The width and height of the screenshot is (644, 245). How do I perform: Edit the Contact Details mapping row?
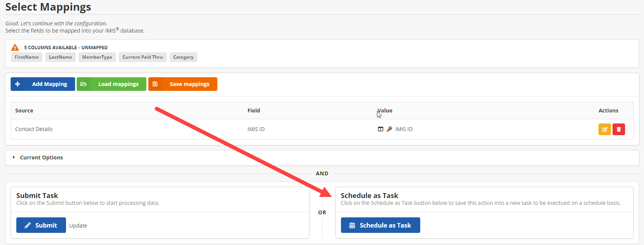[605, 129]
